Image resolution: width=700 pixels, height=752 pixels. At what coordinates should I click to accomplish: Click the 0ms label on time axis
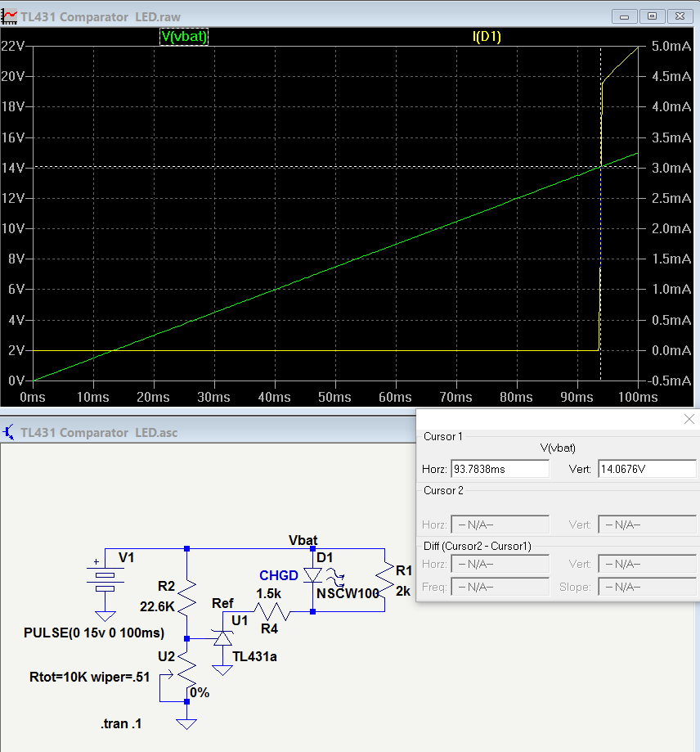33,397
